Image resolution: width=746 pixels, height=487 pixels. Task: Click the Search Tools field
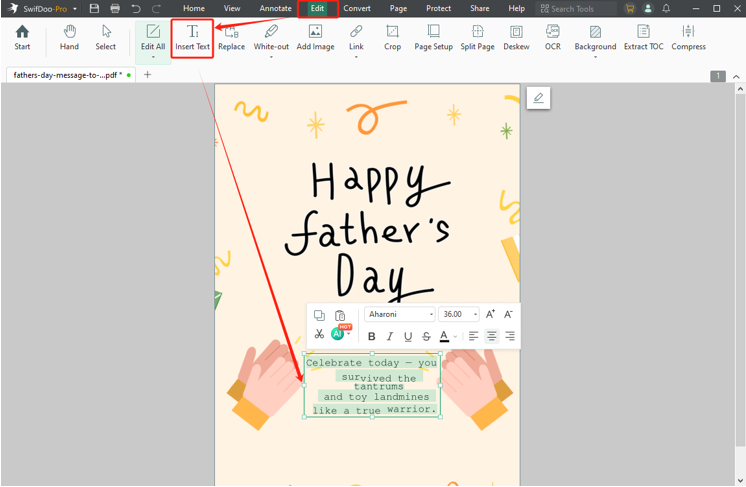click(x=576, y=9)
